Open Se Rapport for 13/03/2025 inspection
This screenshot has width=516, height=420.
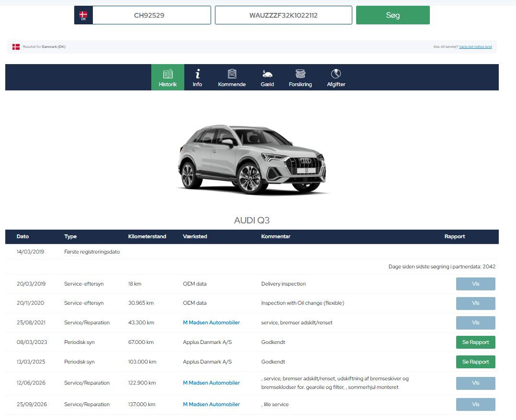[x=475, y=362]
